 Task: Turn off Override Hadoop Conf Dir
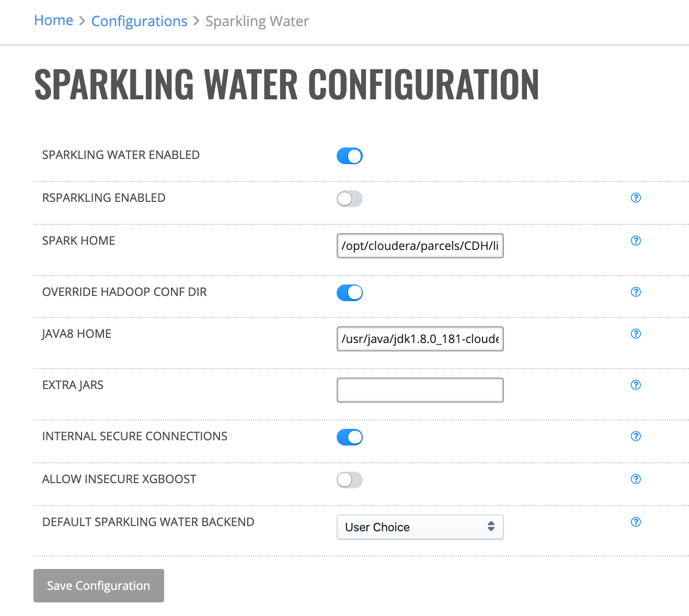(x=350, y=293)
